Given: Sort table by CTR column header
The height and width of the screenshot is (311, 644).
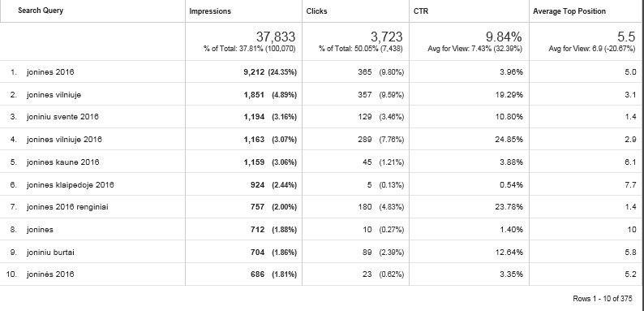Looking at the screenshot, I should (x=421, y=11).
